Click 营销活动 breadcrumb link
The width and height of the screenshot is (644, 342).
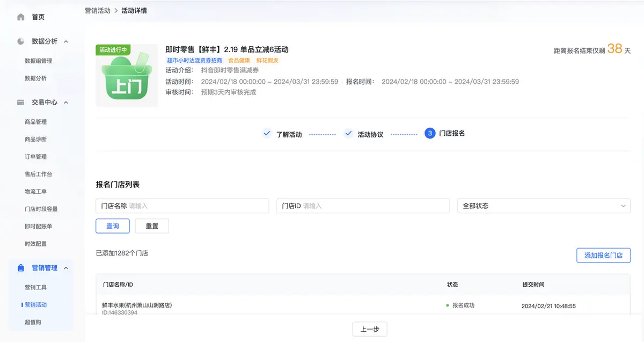[x=98, y=11]
